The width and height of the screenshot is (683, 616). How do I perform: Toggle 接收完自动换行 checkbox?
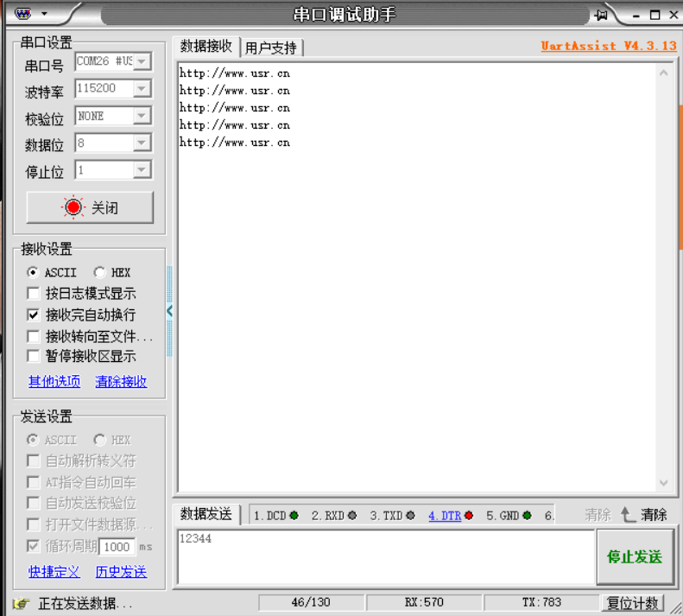34,314
